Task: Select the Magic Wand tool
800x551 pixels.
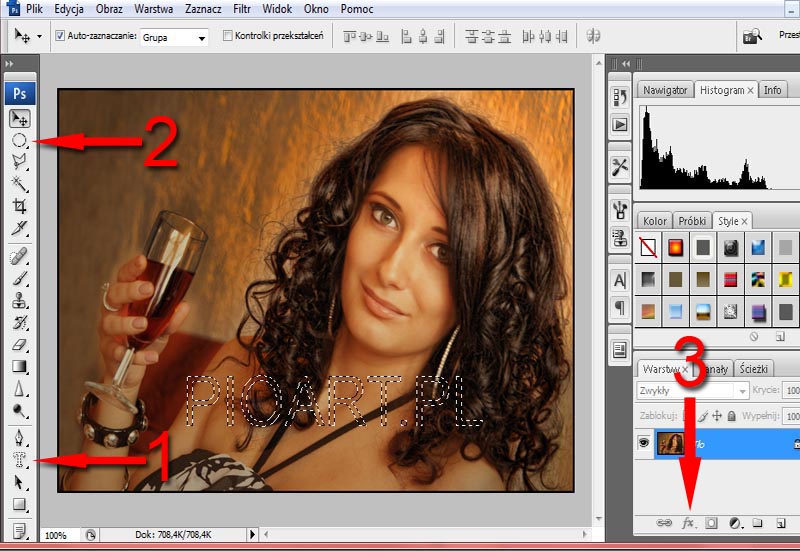Action: 19,184
